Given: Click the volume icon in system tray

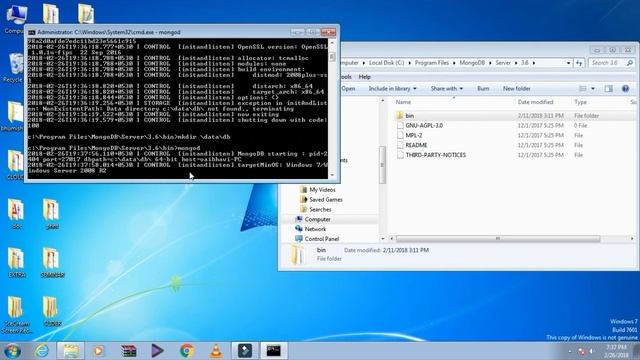Looking at the screenshot, I should pos(591,351).
